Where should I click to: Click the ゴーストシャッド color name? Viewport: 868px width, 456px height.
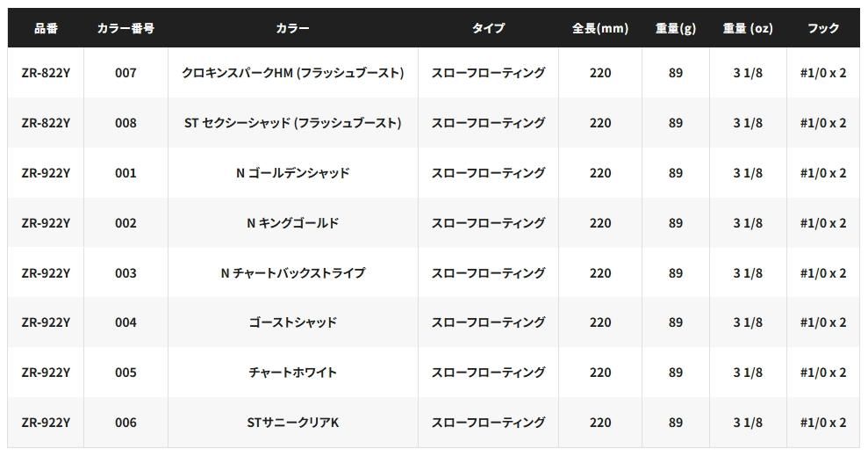292,322
